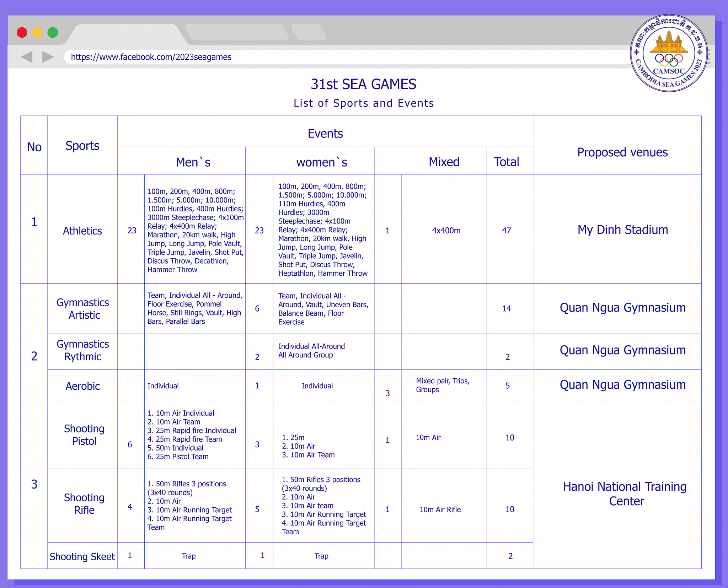Image resolution: width=728 pixels, height=588 pixels.
Task: Click Shooting Rifle women's events list
Action: click(x=324, y=505)
